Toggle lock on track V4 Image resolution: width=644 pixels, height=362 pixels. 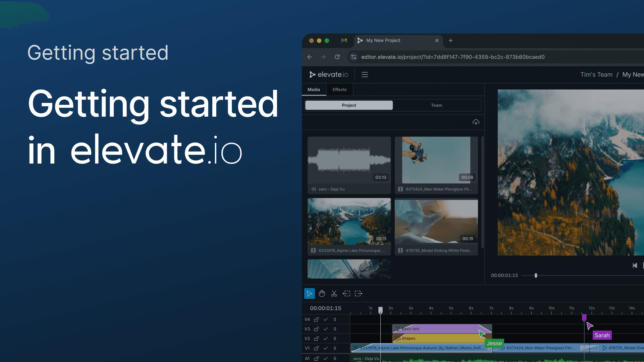[316, 319]
